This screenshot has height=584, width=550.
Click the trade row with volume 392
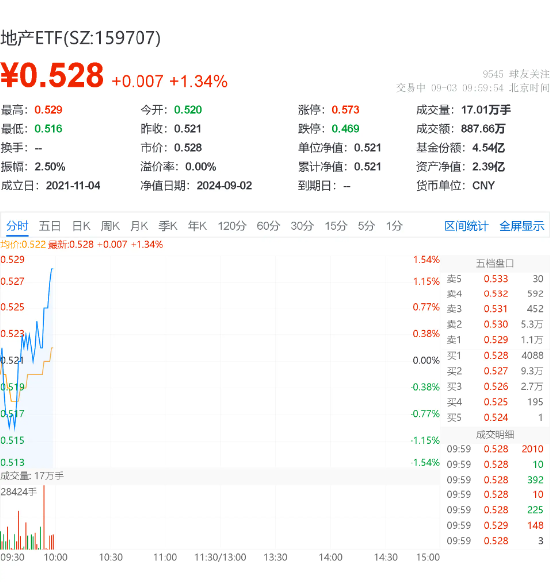[495, 480]
